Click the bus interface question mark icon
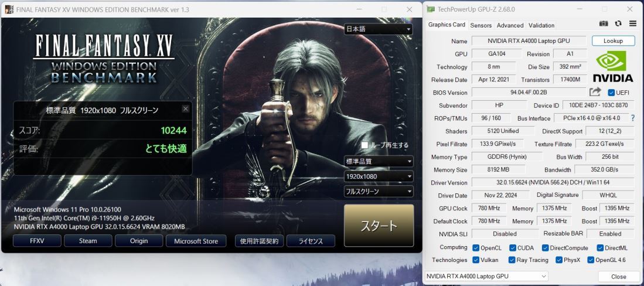The width and height of the screenshot is (644, 286). tap(632, 118)
